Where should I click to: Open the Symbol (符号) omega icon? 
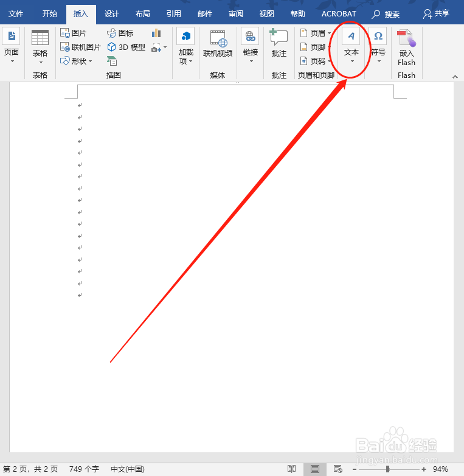[378, 36]
